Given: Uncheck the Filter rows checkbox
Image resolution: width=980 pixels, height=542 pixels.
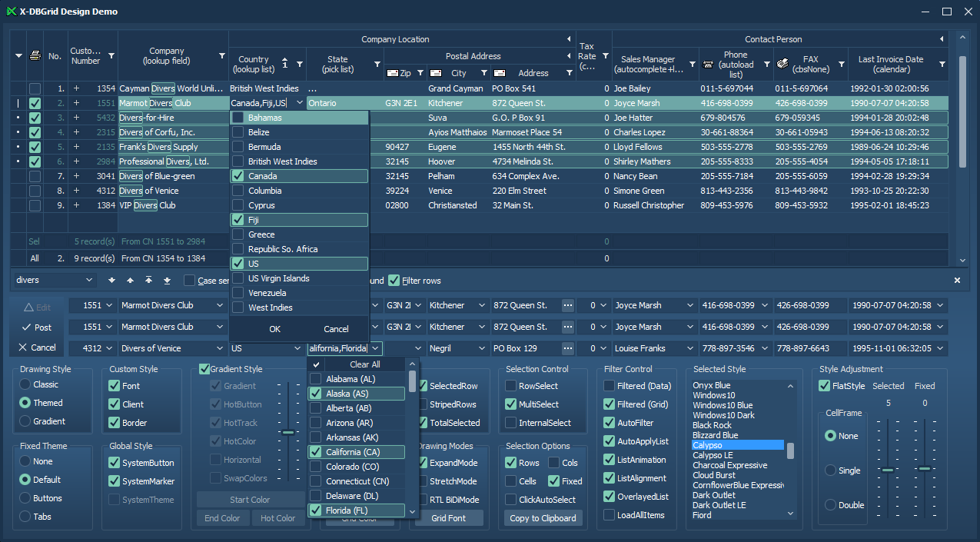Looking at the screenshot, I should click(x=394, y=281).
